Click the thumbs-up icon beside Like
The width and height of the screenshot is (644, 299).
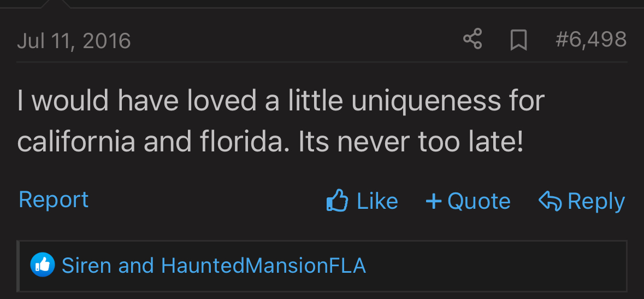coord(338,201)
